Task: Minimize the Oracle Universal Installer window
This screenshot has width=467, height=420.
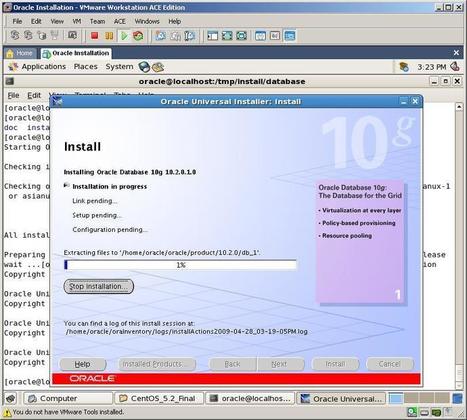Action: pos(404,102)
